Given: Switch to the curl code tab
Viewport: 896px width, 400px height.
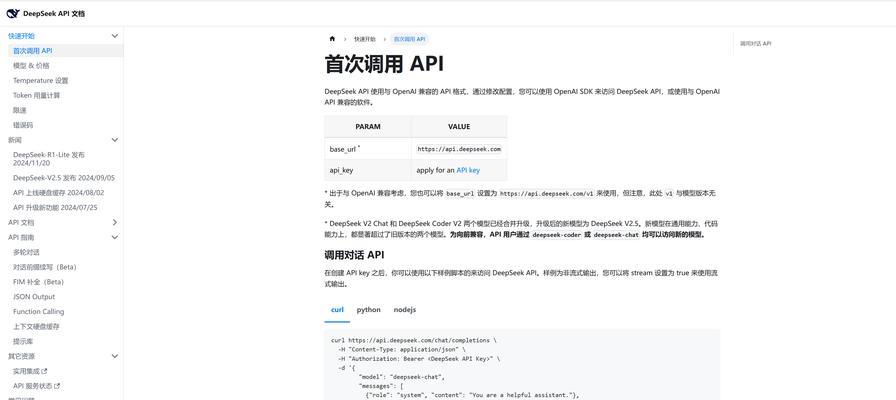Looking at the screenshot, I should tap(337, 310).
